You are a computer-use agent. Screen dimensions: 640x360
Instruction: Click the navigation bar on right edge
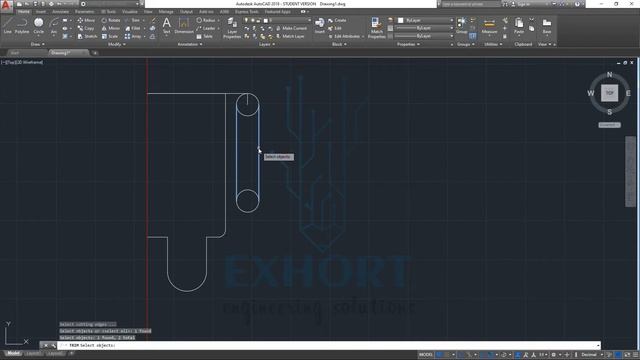pyautogui.click(x=630, y=171)
